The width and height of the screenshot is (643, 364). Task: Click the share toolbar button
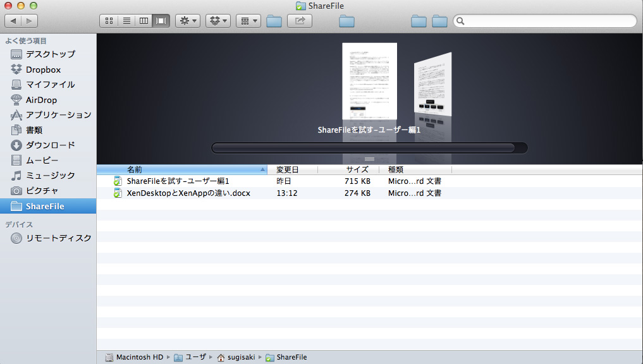pos(300,21)
